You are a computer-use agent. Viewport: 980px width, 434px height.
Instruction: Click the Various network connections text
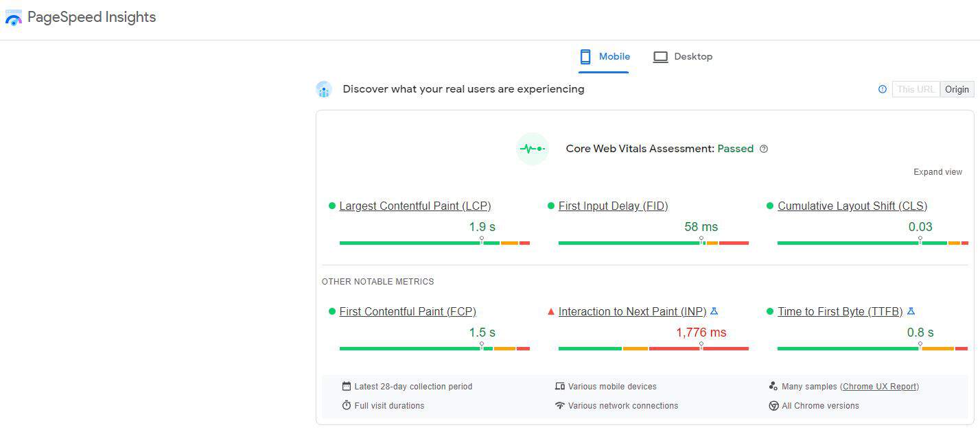[623, 406]
